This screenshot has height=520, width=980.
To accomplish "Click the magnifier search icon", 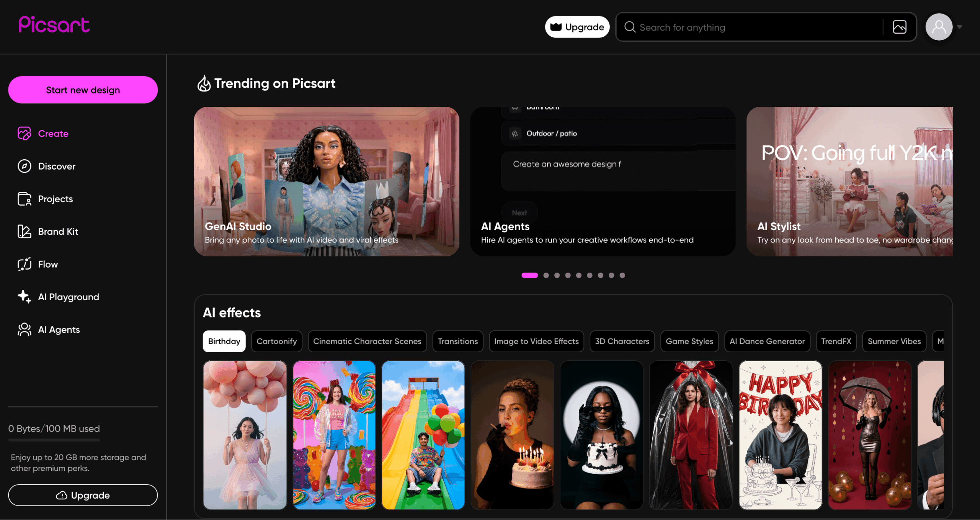I will tap(630, 27).
